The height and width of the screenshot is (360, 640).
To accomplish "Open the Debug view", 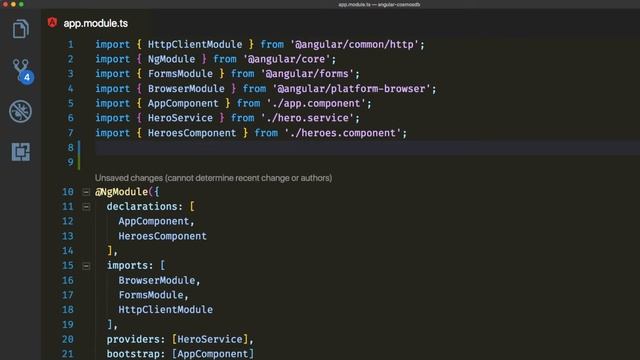I will [x=20, y=111].
